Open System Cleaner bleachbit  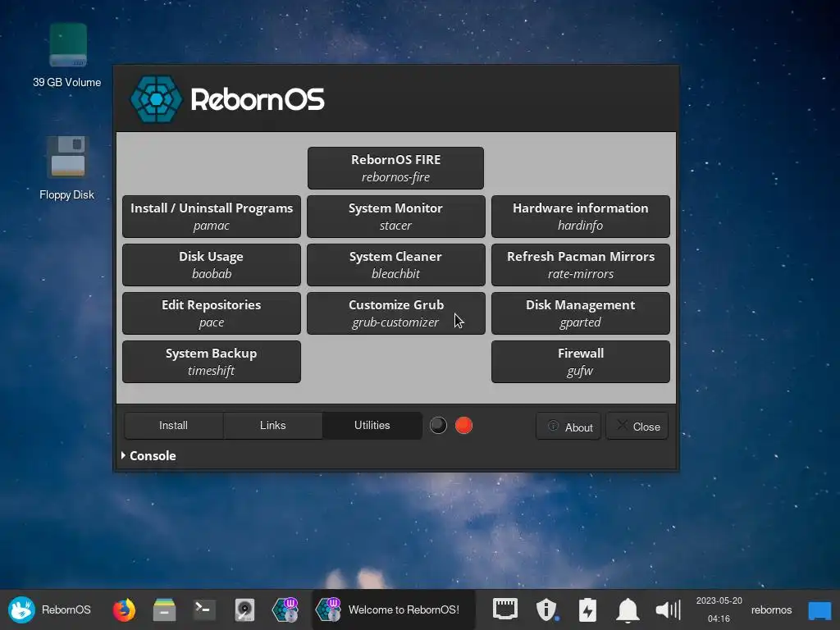point(396,265)
